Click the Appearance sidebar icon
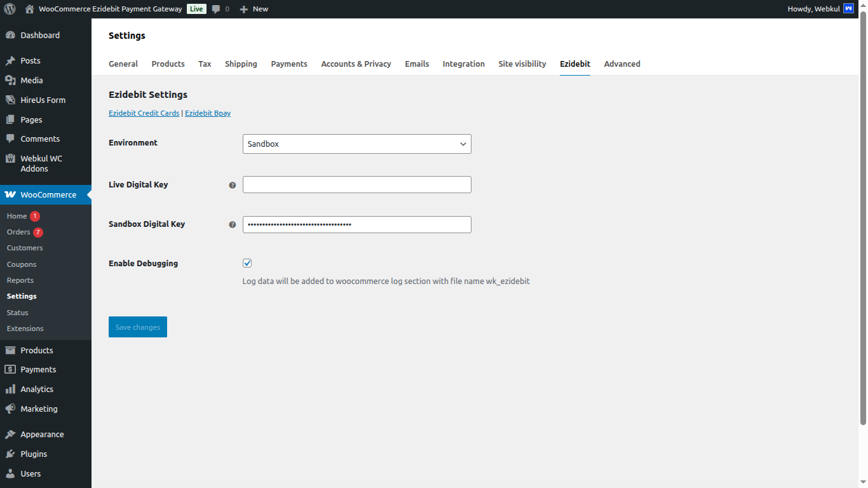This screenshot has width=868, height=488. click(13, 434)
